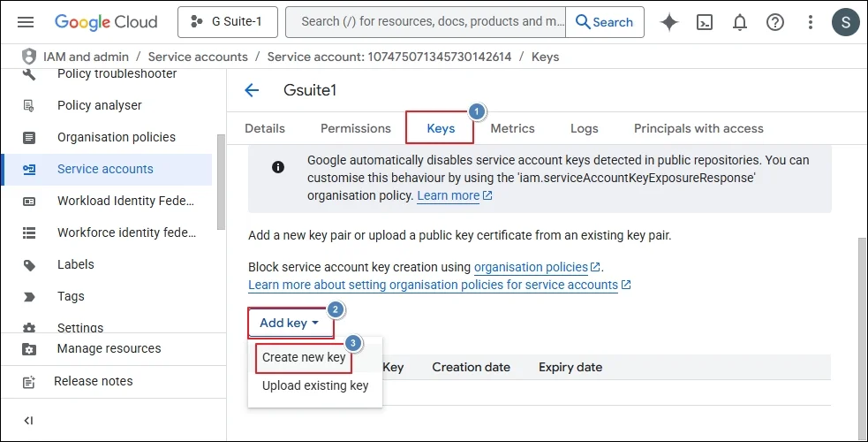Click the Search button
The width and height of the screenshot is (868, 442).
[x=605, y=22]
